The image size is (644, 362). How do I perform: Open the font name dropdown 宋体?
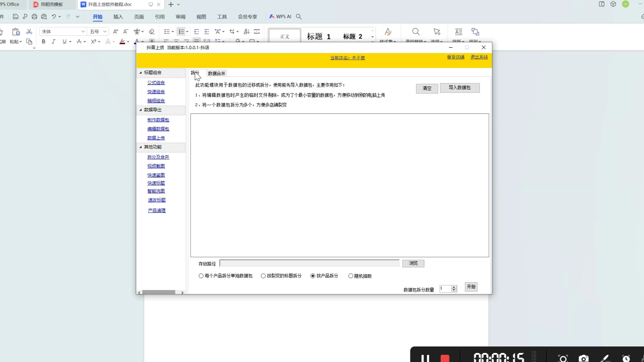tap(83, 32)
